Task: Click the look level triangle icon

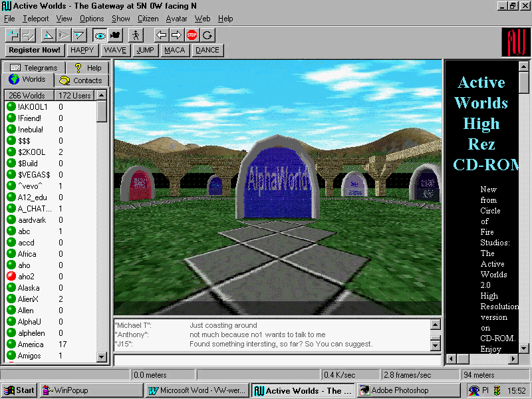Action: click(63, 35)
